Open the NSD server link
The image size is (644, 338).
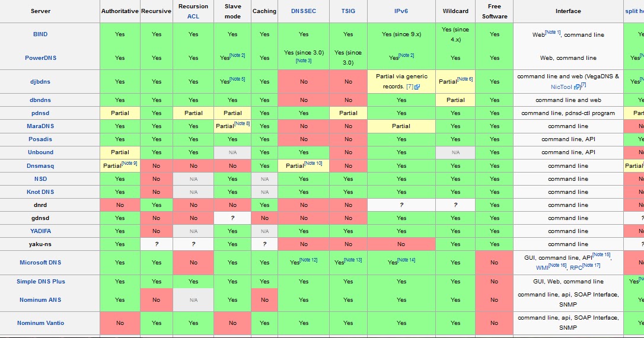40,179
